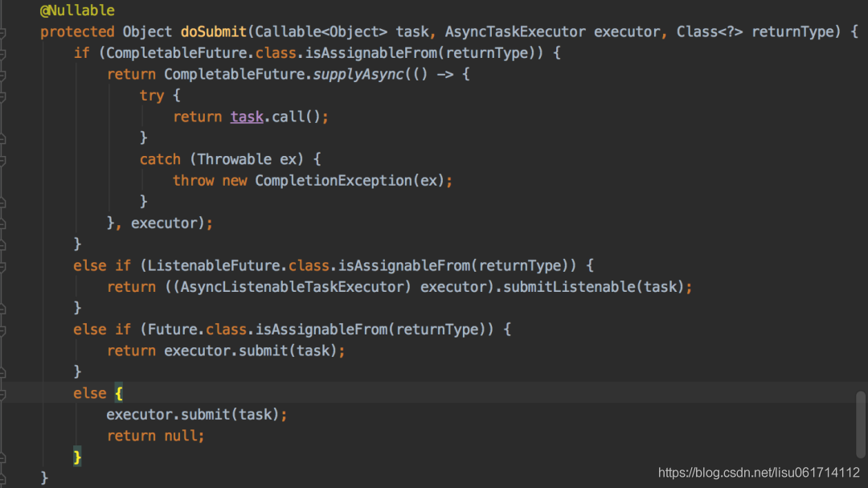Screen dimensions: 868x488
Task: Click 'Object' return type before doSubmit
Action: pyautogui.click(x=147, y=31)
